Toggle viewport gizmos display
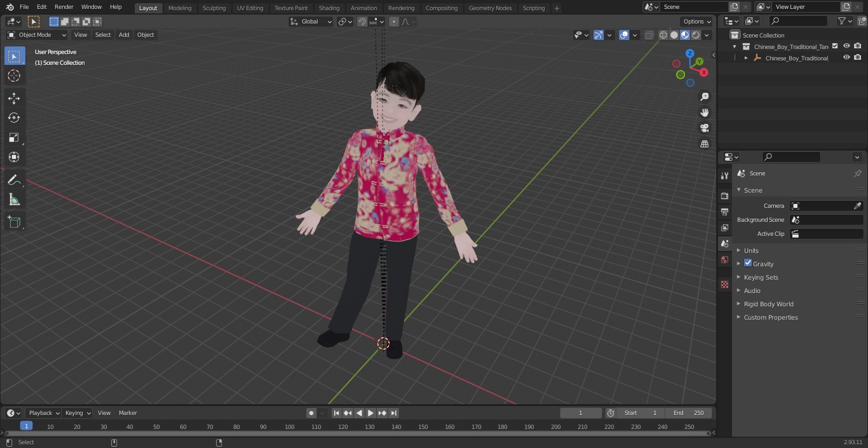The image size is (868, 448). [599, 35]
